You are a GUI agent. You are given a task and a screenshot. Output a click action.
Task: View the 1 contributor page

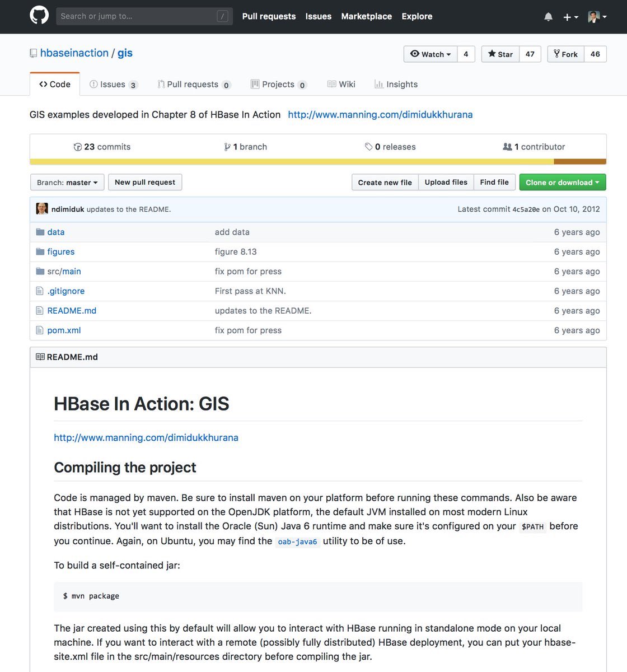534,147
